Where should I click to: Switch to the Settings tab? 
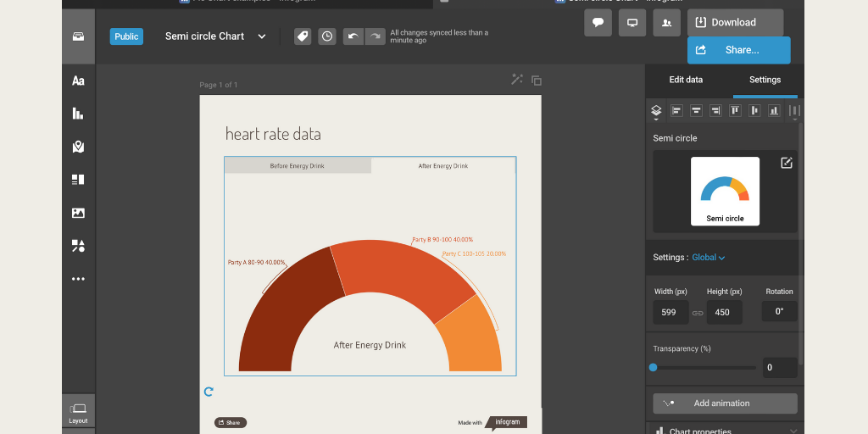point(765,80)
